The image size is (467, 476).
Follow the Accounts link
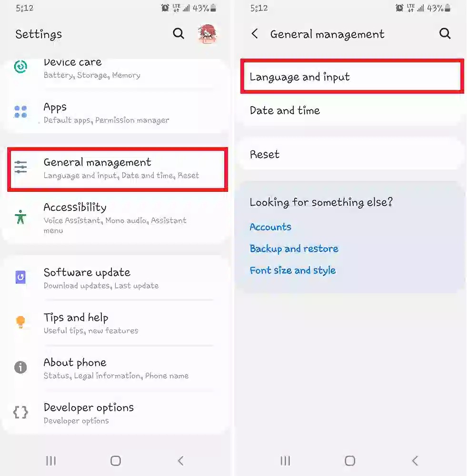270,227
